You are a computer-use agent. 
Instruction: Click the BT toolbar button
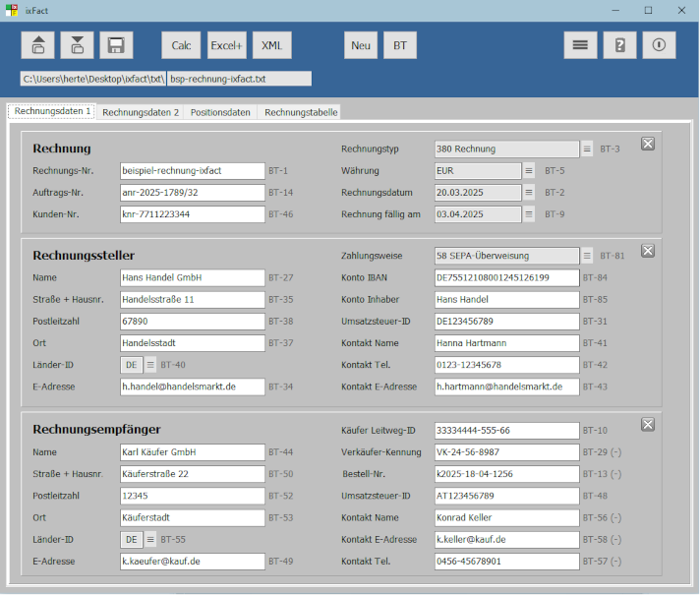400,45
